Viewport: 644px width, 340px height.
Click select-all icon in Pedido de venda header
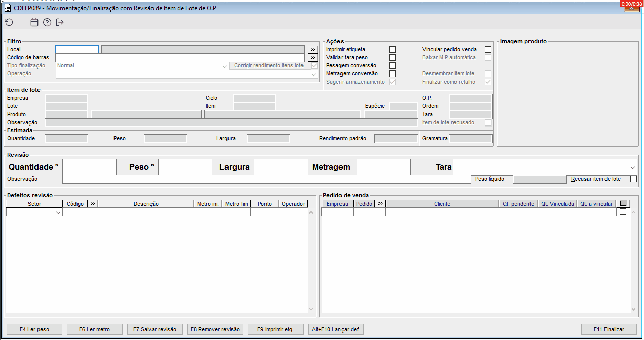click(623, 204)
